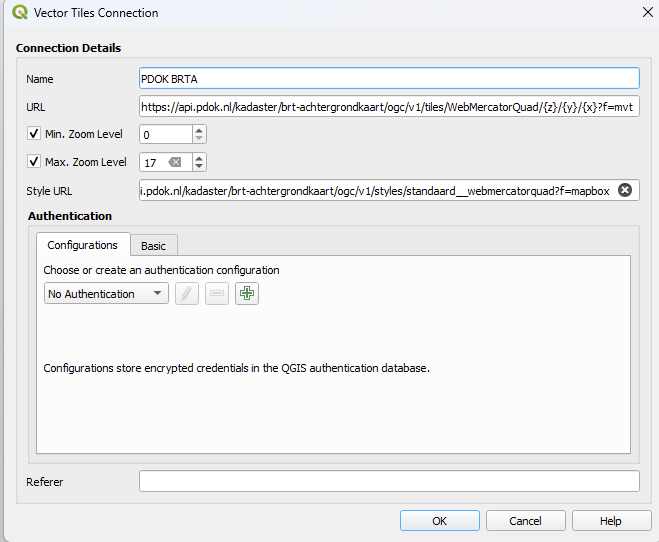Image resolution: width=659 pixels, height=542 pixels.
Task: Clear the Style URL field
Action: 625,190
